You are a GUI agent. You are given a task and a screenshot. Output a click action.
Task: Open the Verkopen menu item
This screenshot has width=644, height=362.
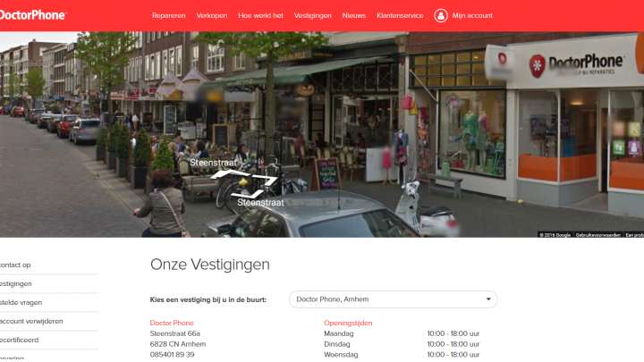211,15
